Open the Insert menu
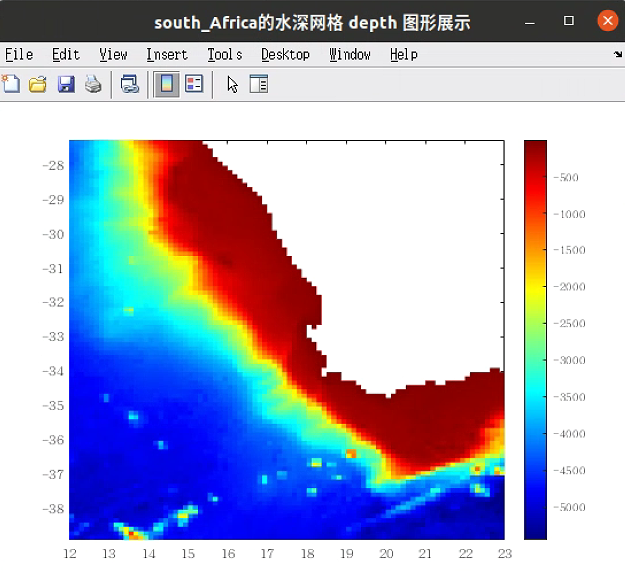Image resolution: width=625 pixels, height=587 pixels. click(167, 55)
